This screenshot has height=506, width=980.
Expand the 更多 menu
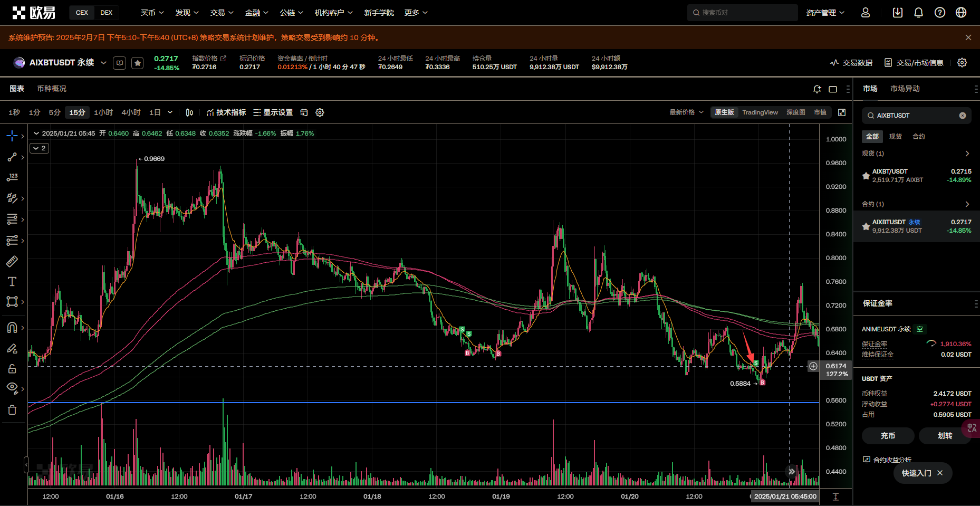point(416,13)
